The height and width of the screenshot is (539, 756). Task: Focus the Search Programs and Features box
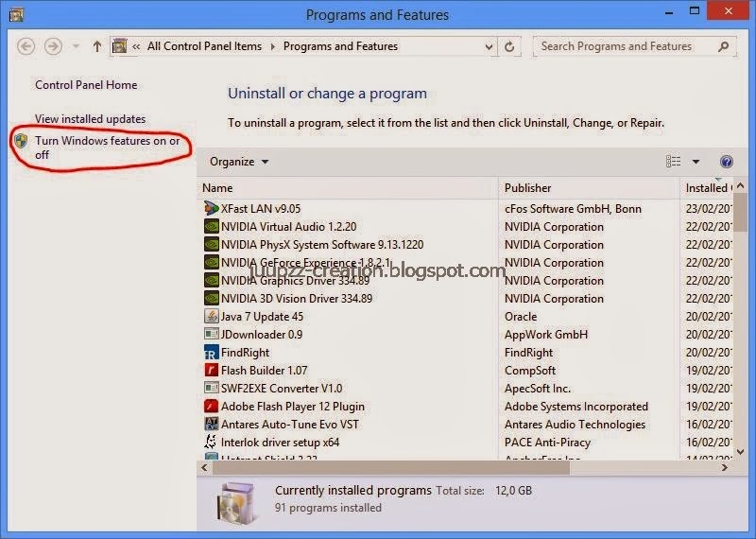[x=634, y=46]
